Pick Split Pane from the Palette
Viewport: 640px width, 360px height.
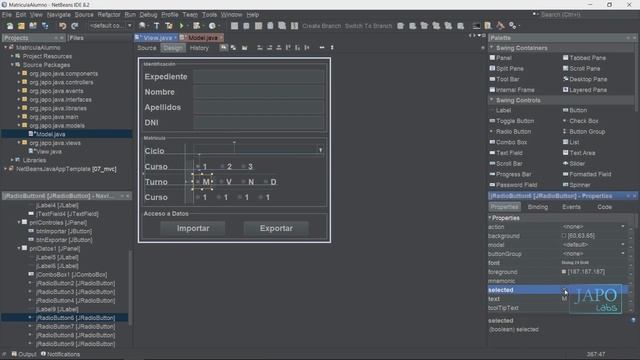(x=507, y=69)
